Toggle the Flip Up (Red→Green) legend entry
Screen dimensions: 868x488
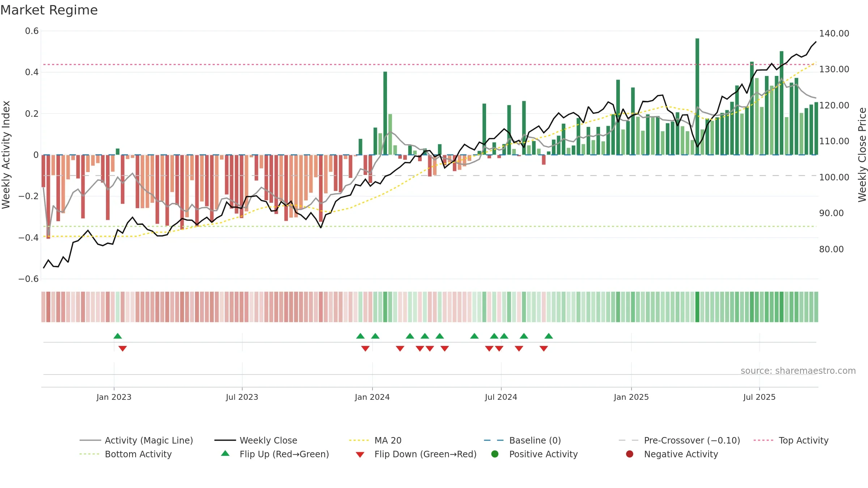click(275, 454)
